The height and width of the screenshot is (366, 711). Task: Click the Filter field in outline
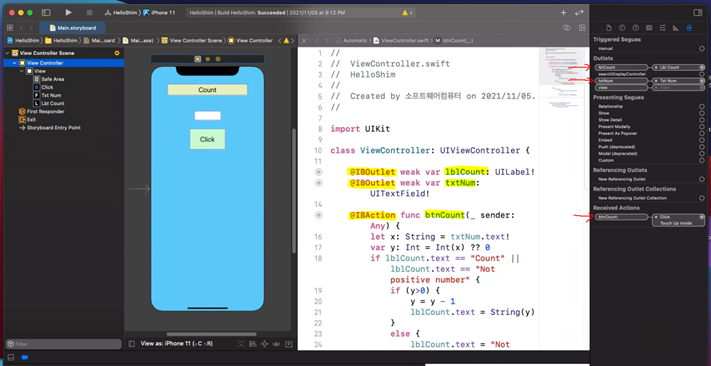pos(63,344)
